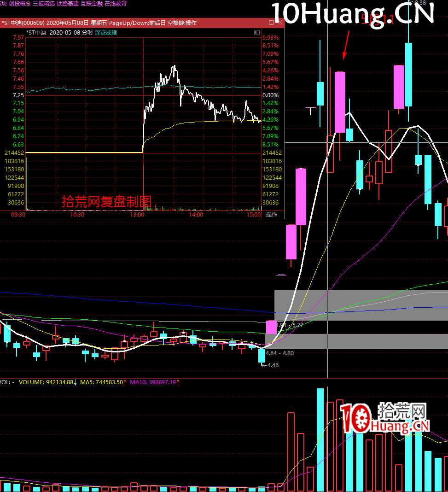
Task: Click the left 30636 volume axis label
Action: 16,203
